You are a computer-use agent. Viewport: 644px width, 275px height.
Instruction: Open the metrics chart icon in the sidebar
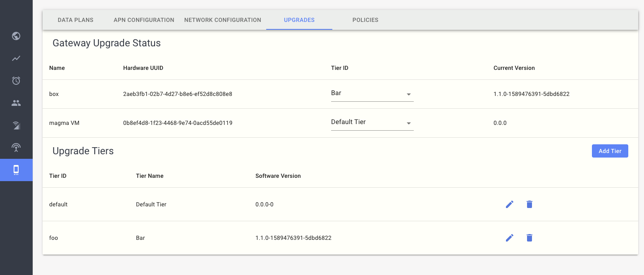pos(16,58)
